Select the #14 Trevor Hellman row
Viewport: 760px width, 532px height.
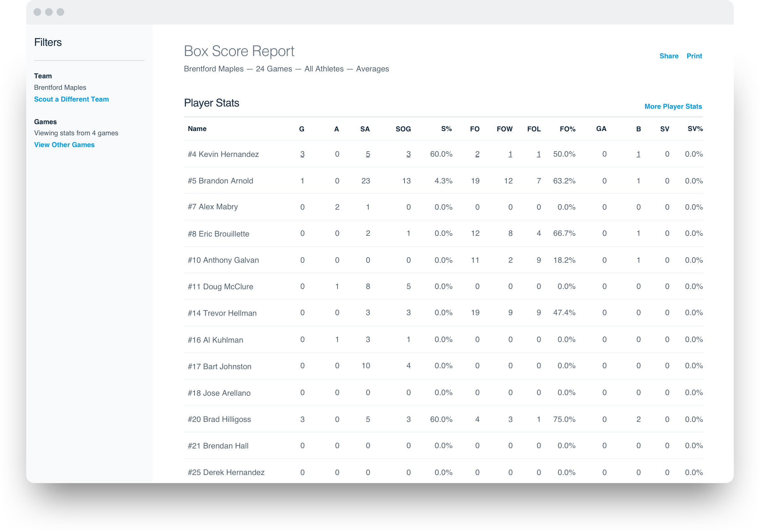click(222, 313)
